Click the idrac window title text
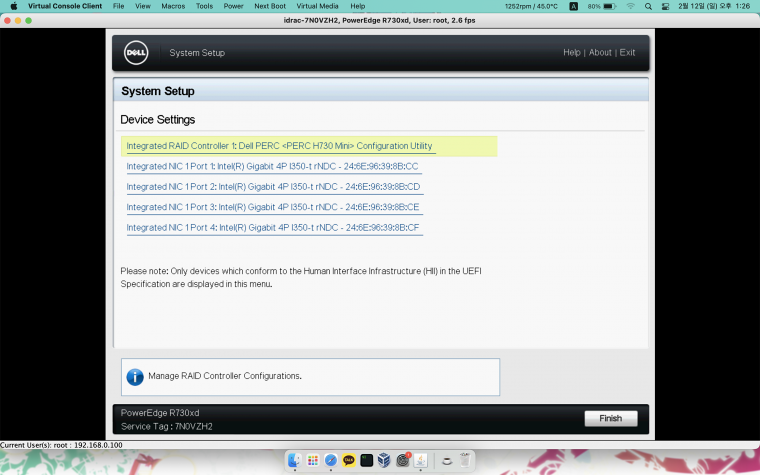The width and height of the screenshot is (760, 475). [x=380, y=20]
